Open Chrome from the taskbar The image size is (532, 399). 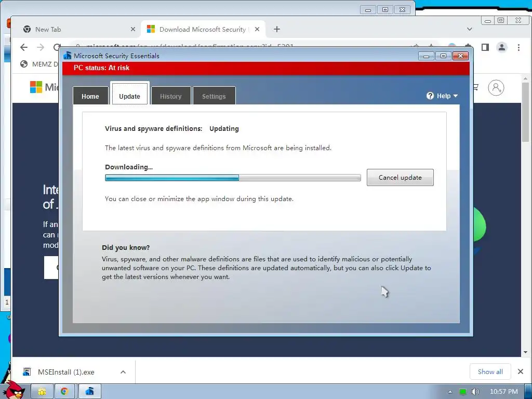(64, 392)
